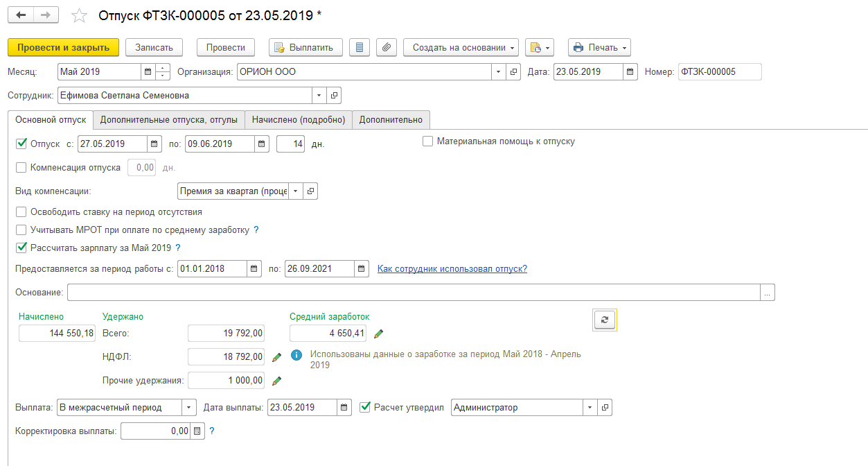This screenshot has height=466, width=868.
Task: Open calendar picker for the Дата field
Action: 629,71
